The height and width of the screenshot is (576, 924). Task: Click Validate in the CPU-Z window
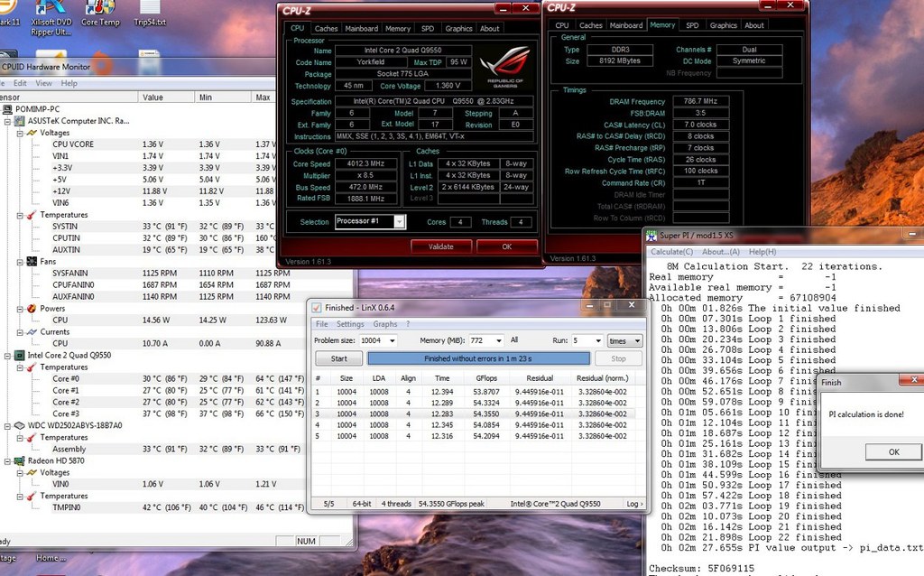pyautogui.click(x=441, y=246)
